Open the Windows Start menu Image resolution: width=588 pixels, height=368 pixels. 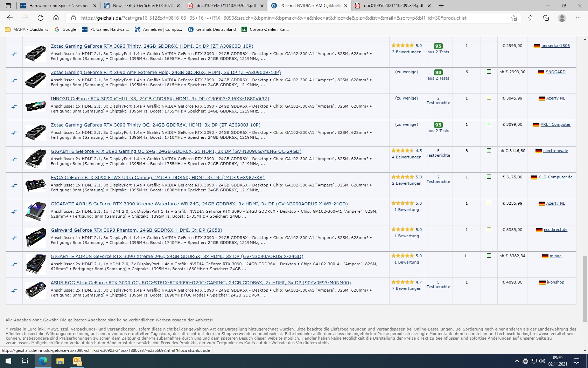click(x=8, y=361)
